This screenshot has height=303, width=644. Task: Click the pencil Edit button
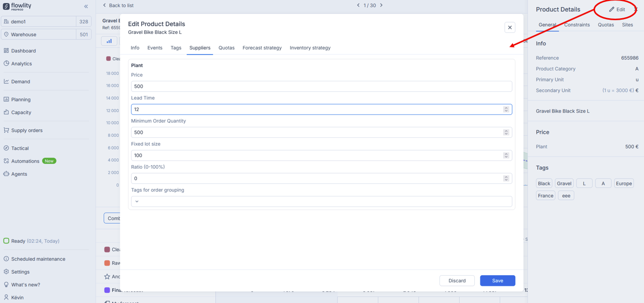(x=617, y=9)
